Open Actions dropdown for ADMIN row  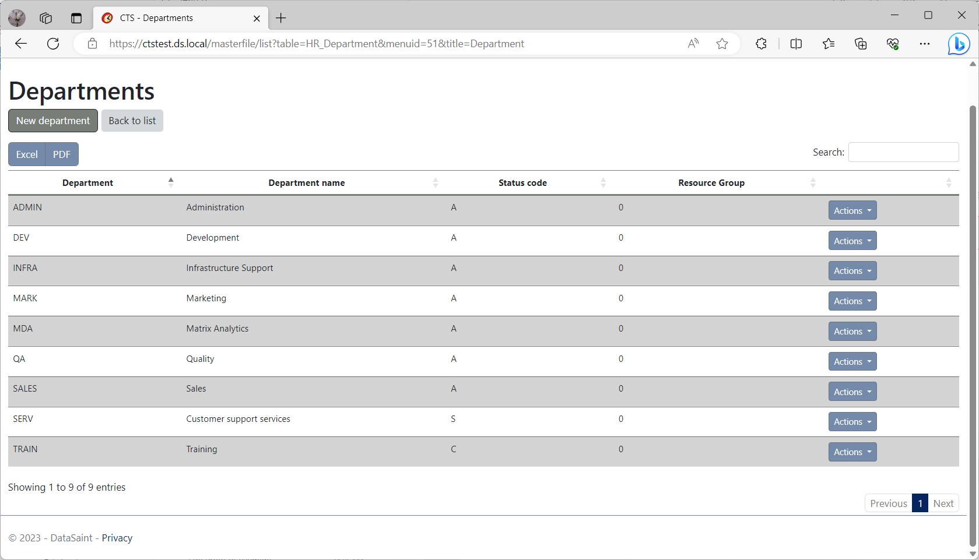(852, 210)
